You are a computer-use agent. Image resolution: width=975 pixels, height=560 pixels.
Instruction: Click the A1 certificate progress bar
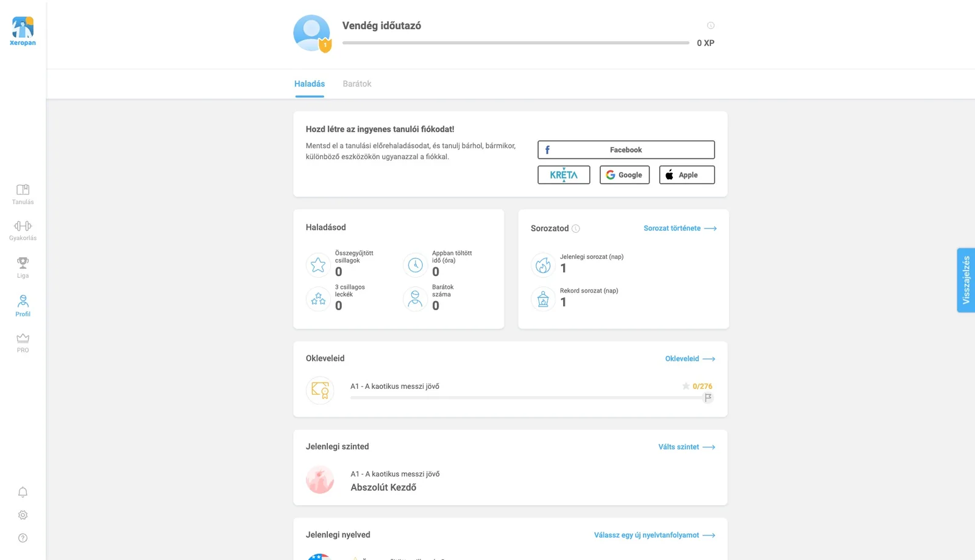coord(526,398)
